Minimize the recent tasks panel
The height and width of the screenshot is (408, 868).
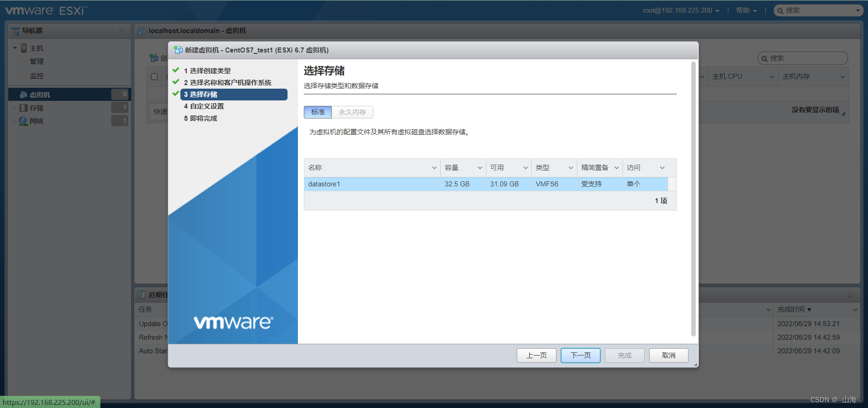click(x=851, y=295)
